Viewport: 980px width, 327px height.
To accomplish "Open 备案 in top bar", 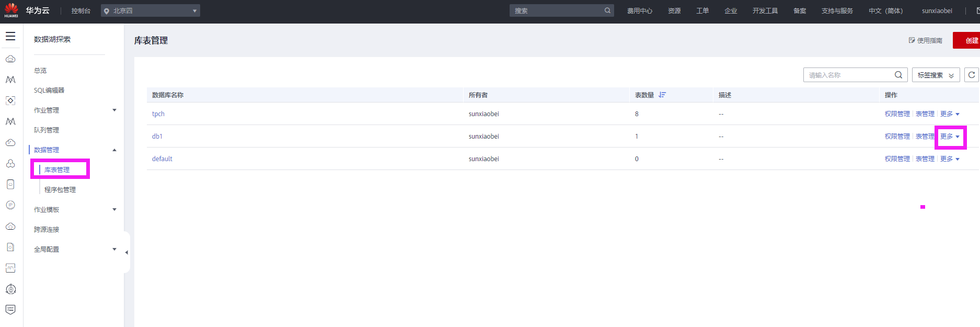I will click(800, 10).
